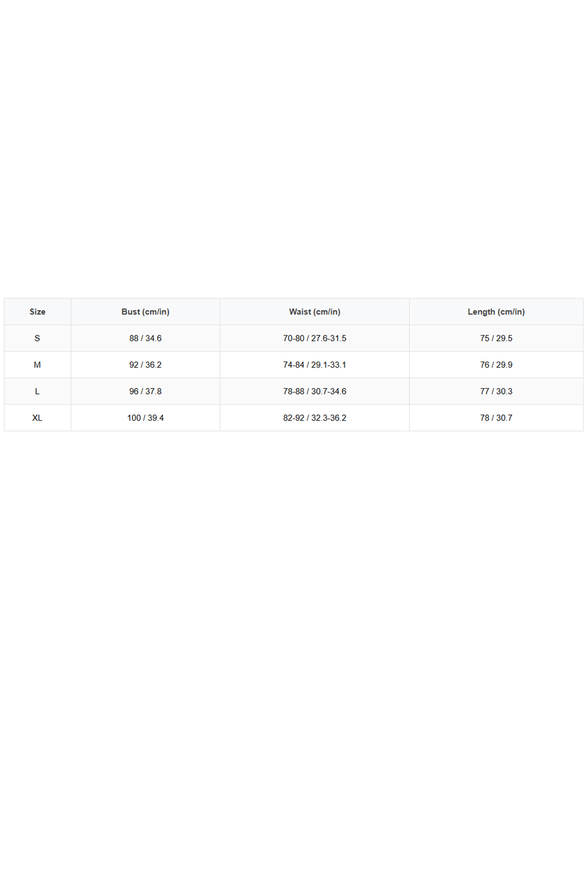Select length value 75 / 29.5

[496, 338]
